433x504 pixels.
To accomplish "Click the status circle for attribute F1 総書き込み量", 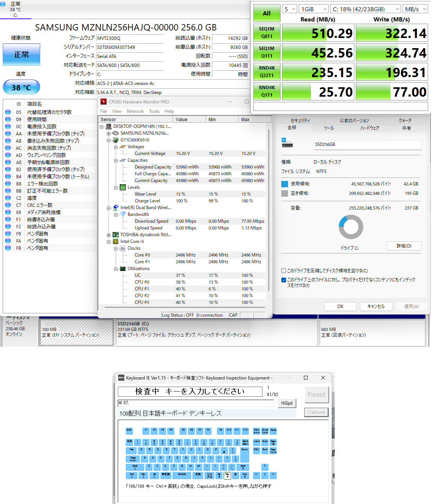I will pos(8,219).
